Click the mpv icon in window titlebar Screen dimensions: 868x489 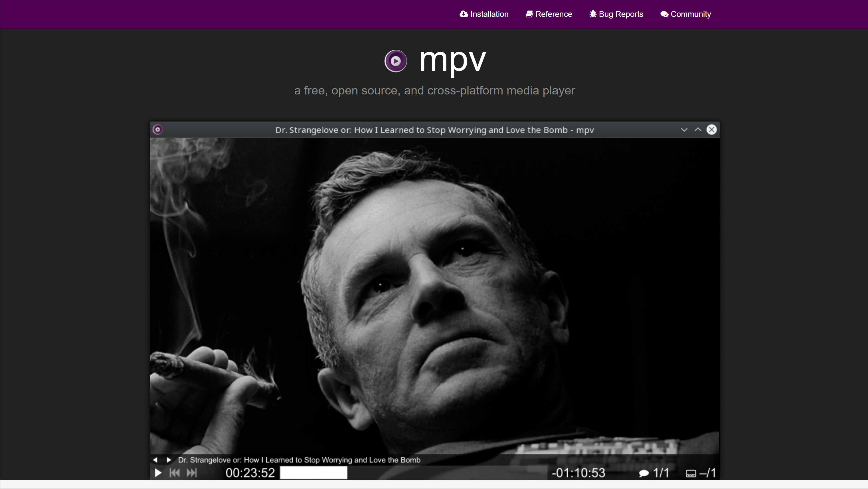tap(158, 130)
